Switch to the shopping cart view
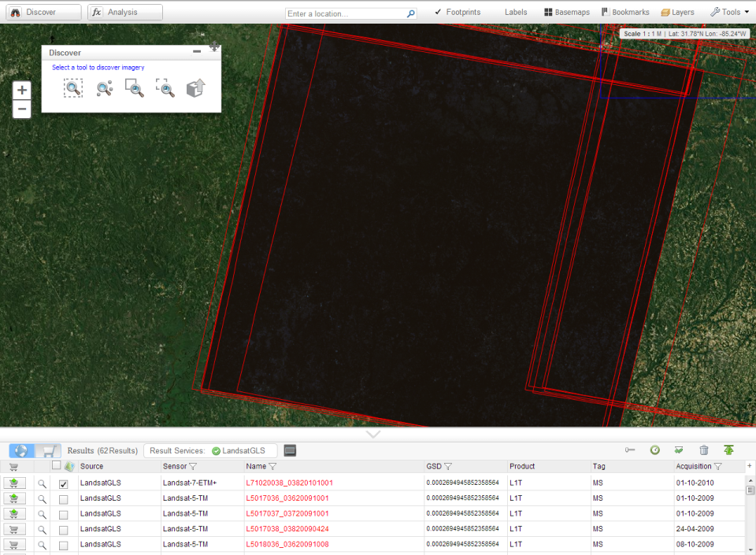This screenshot has height=555, width=756. pos(48,451)
